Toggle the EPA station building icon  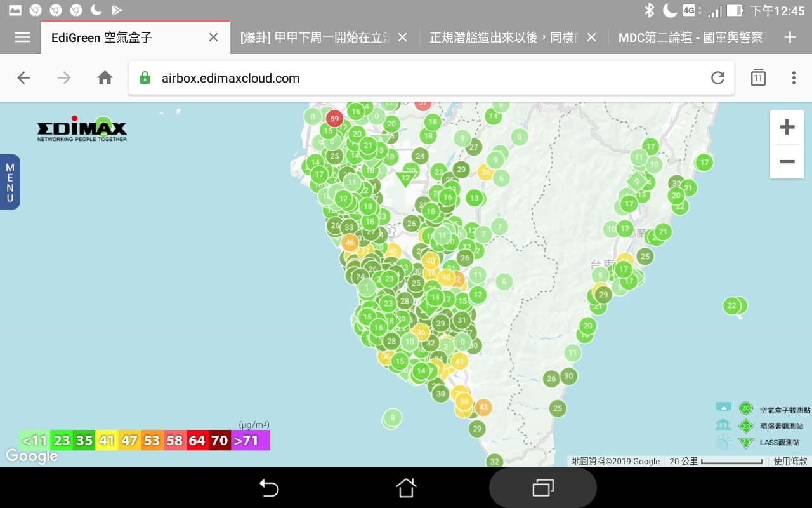[x=724, y=425]
